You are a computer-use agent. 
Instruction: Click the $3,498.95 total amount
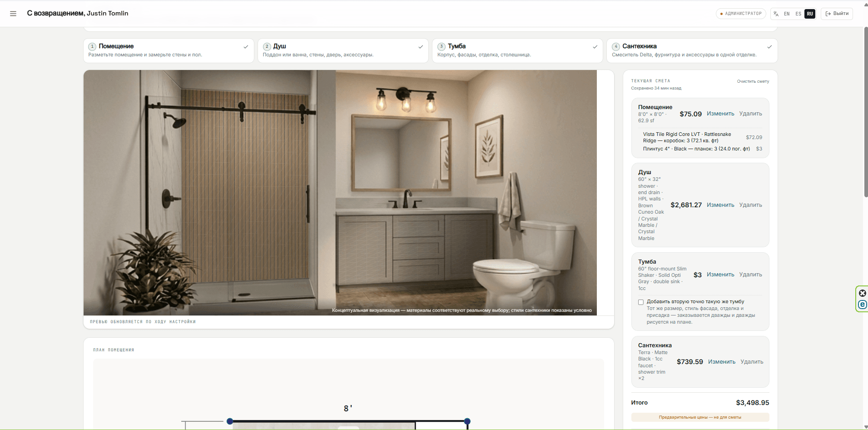753,403
